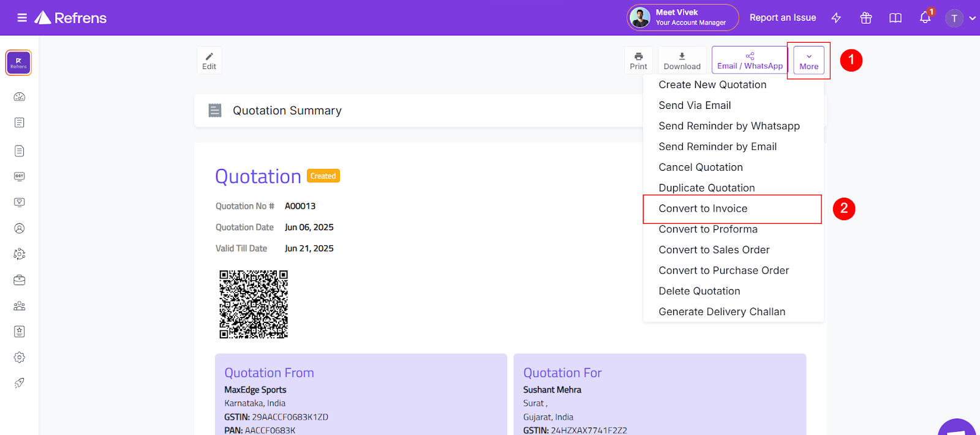Open the gift rewards icon
Viewport: 980px width, 435px height.
(866, 18)
